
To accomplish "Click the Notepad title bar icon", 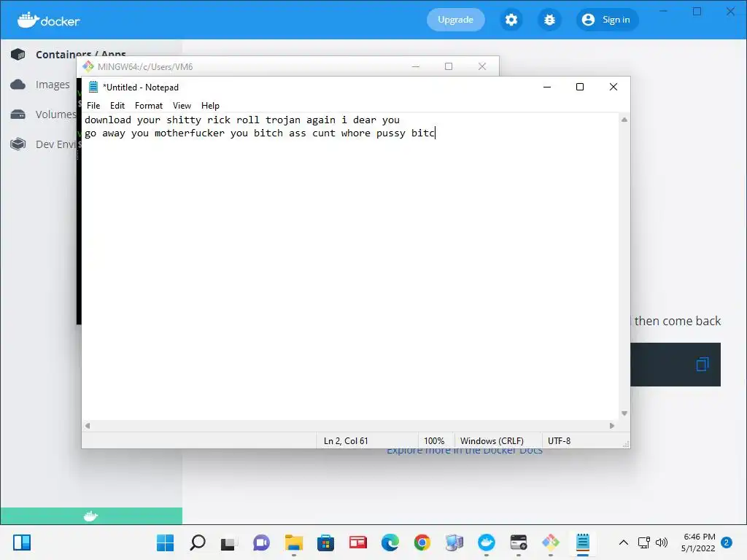I will 93,87.
